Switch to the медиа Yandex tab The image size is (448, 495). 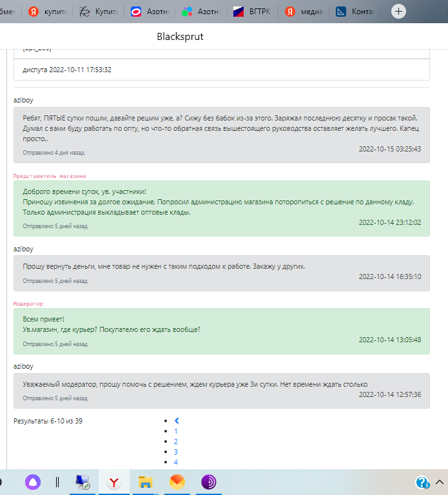tap(304, 12)
